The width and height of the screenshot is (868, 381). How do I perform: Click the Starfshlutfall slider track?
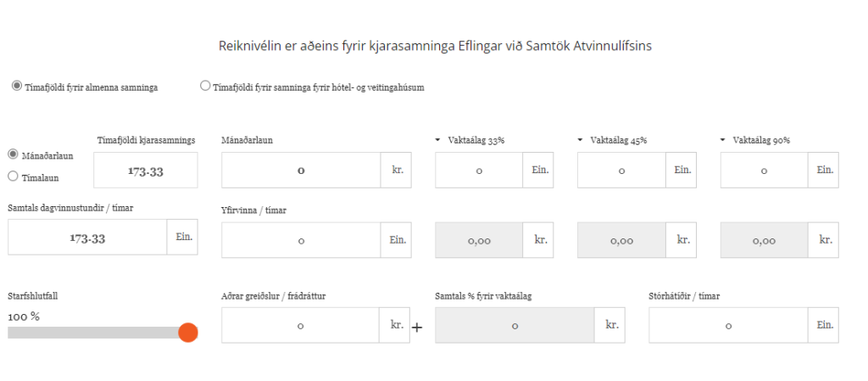point(93,333)
